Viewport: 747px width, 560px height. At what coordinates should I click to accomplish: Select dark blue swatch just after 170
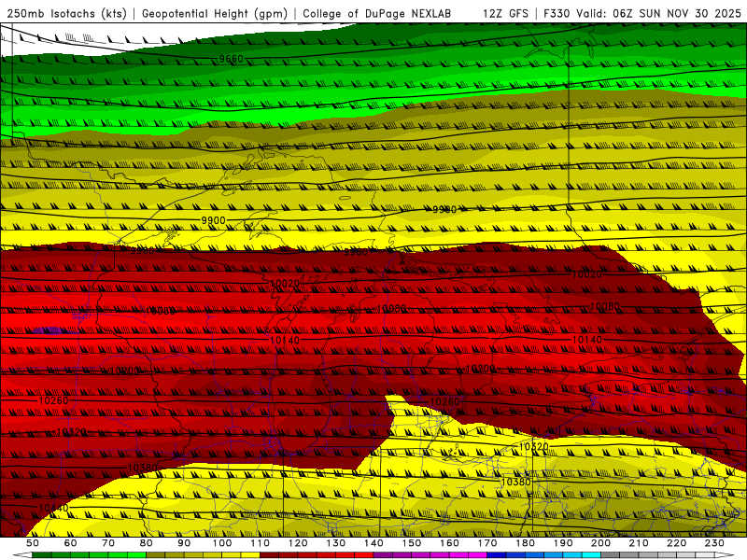coord(497,554)
